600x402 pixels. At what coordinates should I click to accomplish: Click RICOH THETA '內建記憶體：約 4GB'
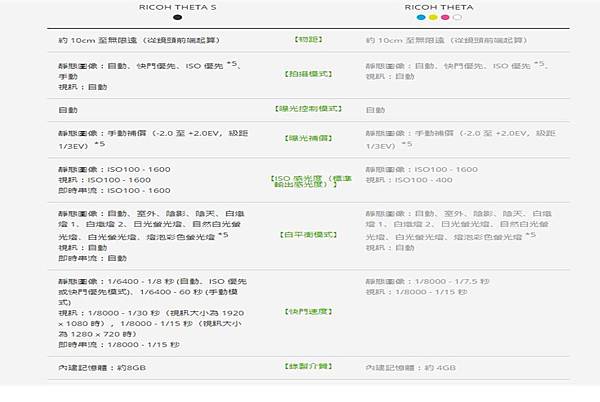(411, 368)
